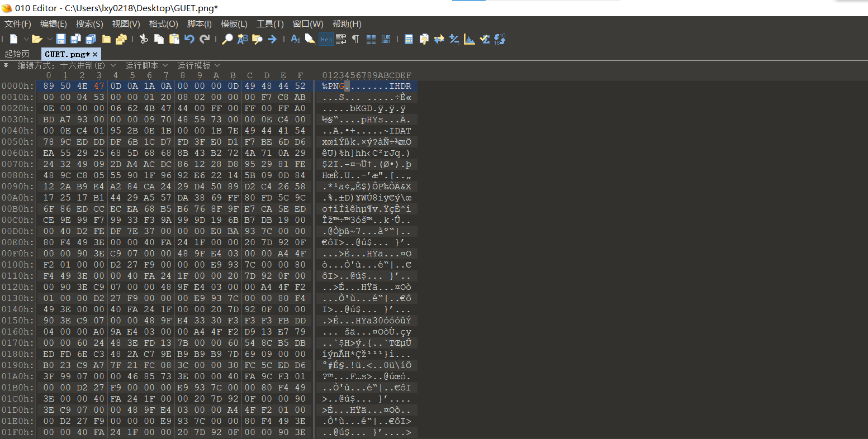The height and width of the screenshot is (439, 868).
Task: Click the Goto arrow icon
Action: (x=272, y=39)
